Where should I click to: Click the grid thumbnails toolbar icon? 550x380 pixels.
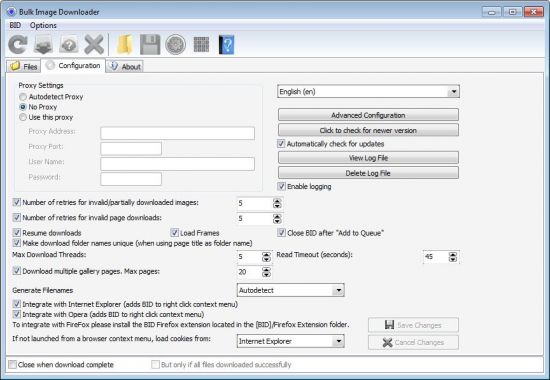point(201,45)
